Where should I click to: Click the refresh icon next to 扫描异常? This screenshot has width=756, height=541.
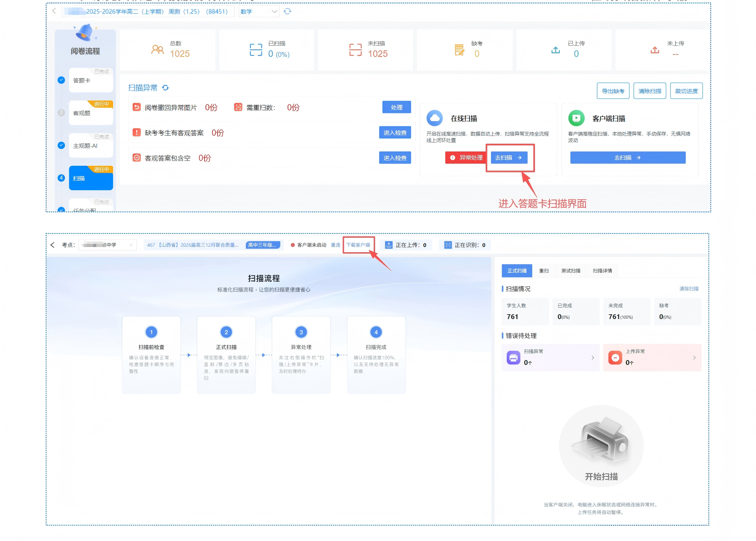click(165, 88)
